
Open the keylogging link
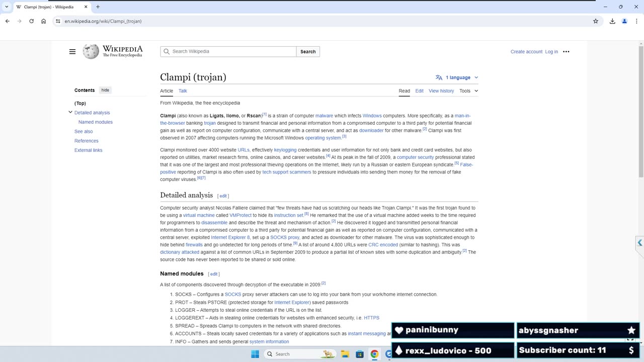pos(285,150)
